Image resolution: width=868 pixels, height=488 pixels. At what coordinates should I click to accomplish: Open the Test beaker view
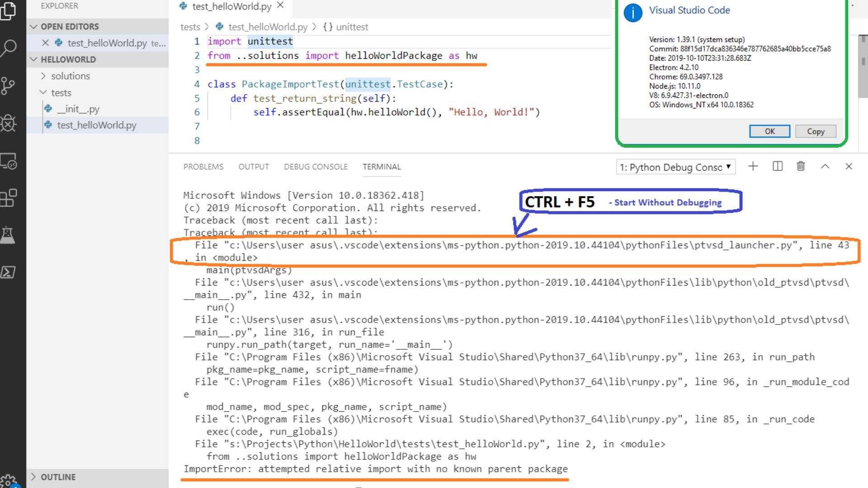(8, 235)
